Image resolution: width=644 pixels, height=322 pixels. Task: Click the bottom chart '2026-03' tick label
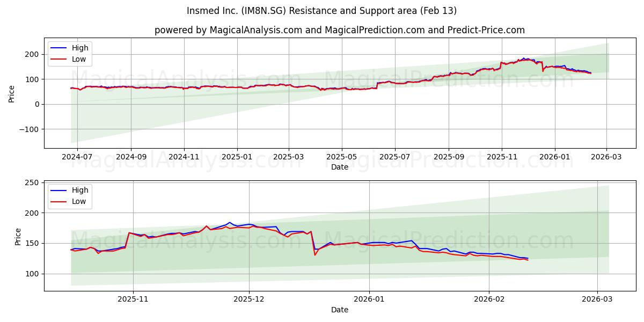(x=598, y=299)
